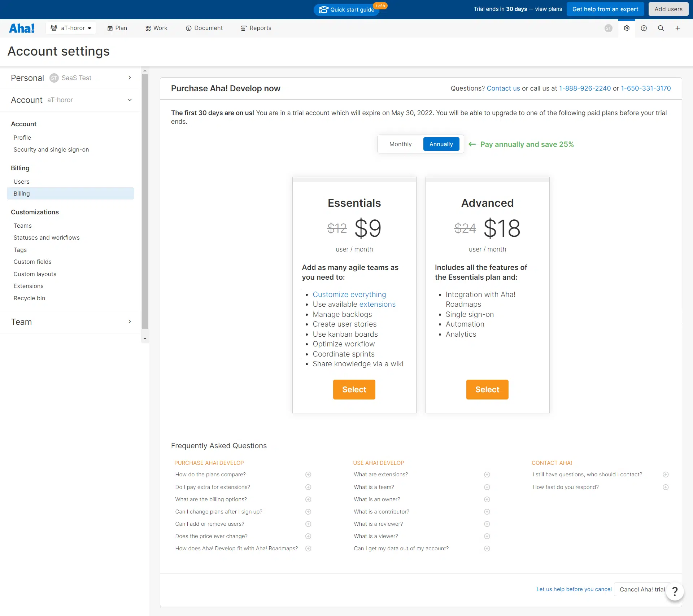Open Statuses and workflows
Viewport: 693px width, 616px height.
[x=47, y=238]
